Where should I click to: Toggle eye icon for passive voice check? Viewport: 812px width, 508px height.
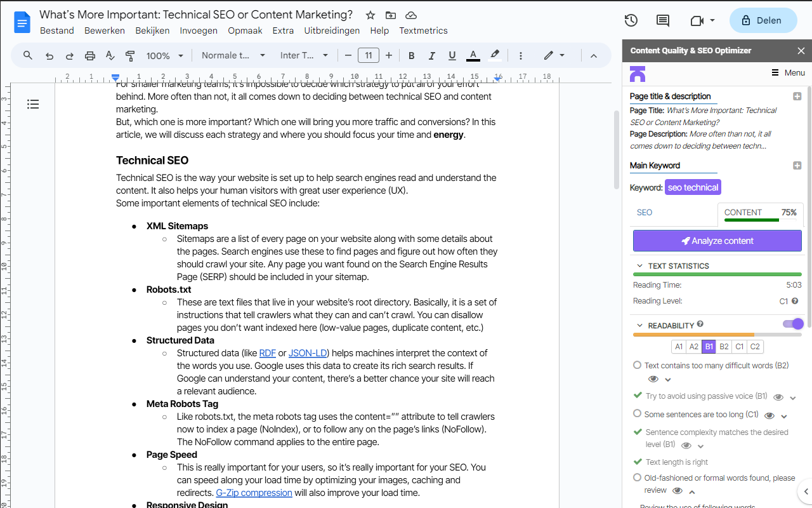pos(778,397)
